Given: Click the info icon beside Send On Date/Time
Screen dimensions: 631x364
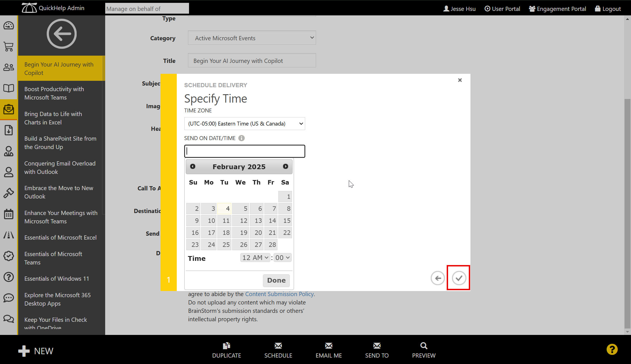Looking at the screenshot, I should pos(241,138).
